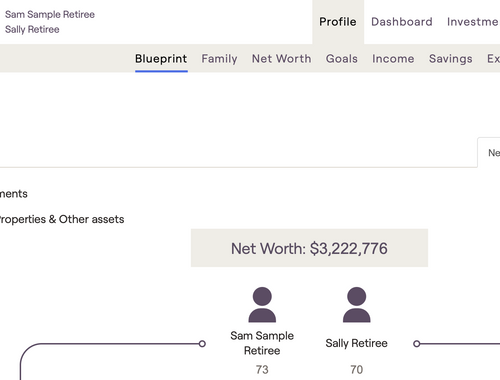Screen dimensions: 500x380
Task: Open the partially visible Ex… sub-tab
Action: [493, 59]
